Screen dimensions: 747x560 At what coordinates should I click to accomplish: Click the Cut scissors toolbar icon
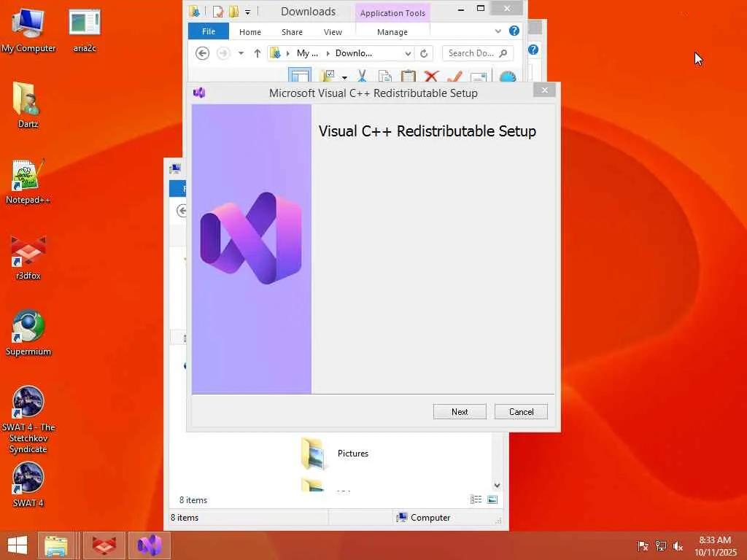[362, 76]
